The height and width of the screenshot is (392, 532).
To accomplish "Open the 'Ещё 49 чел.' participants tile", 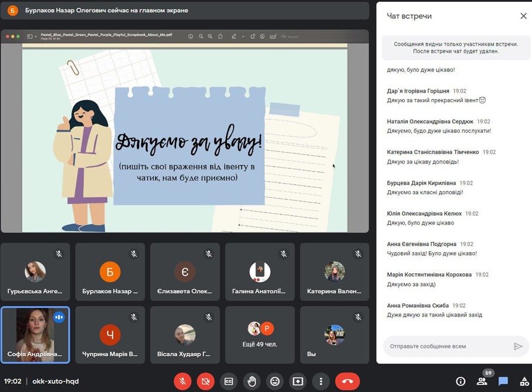I will 260,335.
